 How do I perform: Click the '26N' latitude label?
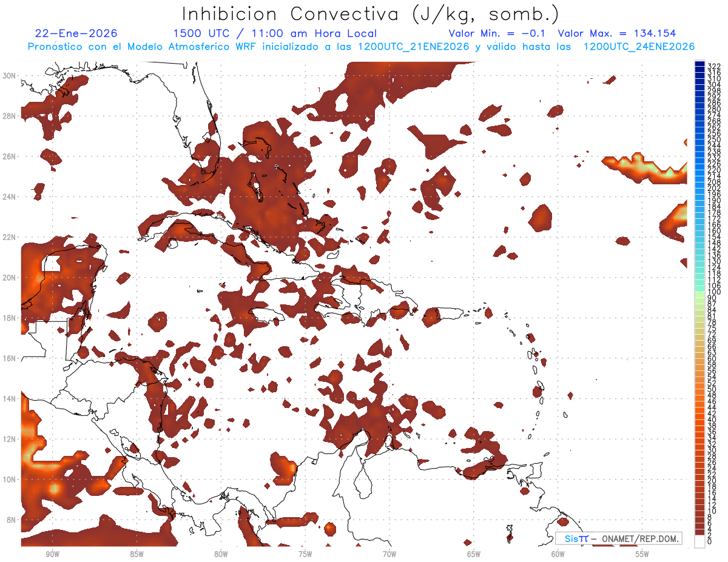point(10,156)
